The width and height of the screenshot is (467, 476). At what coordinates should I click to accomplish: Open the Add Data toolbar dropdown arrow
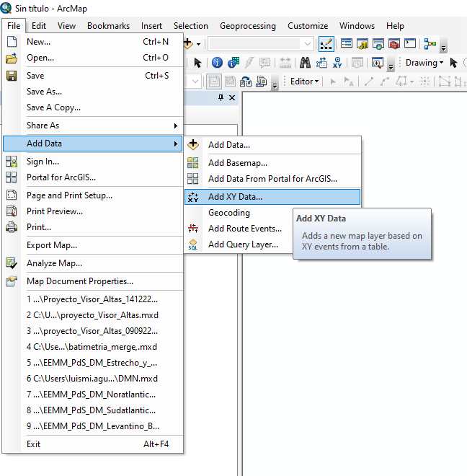(198, 44)
